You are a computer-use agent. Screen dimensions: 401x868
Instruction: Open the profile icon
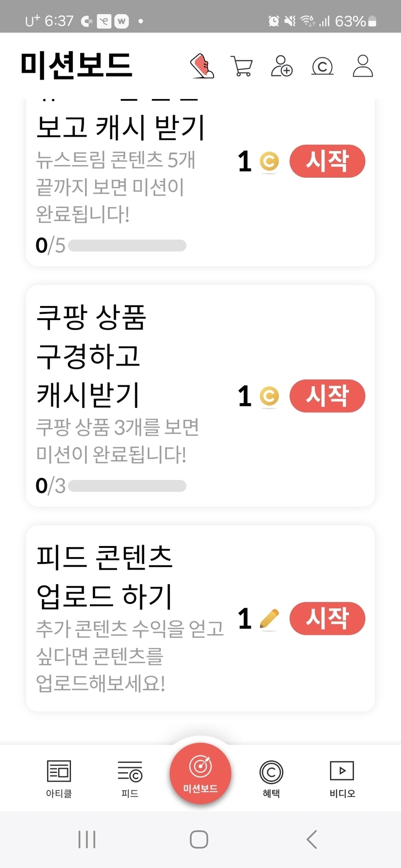tap(363, 66)
